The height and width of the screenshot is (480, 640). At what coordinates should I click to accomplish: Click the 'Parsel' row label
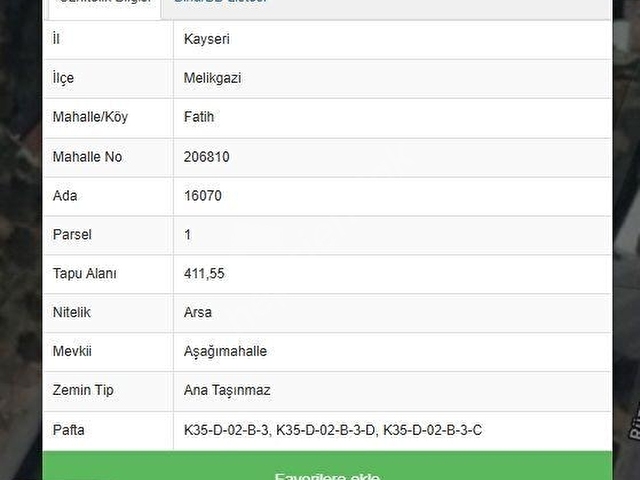pos(72,235)
